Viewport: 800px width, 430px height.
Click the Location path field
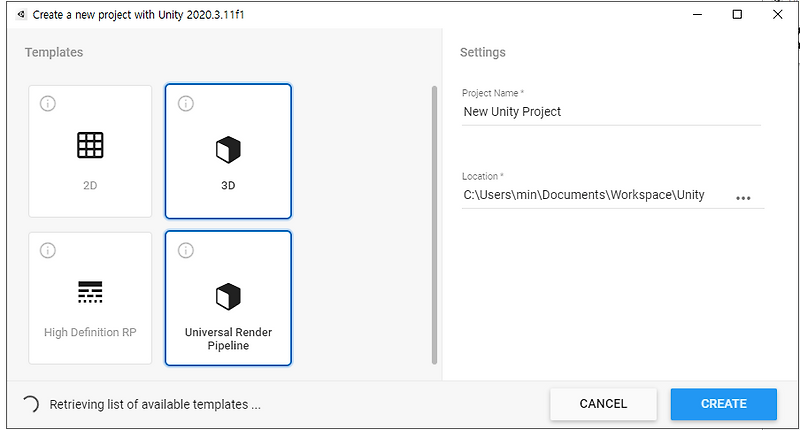click(x=590, y=195)
